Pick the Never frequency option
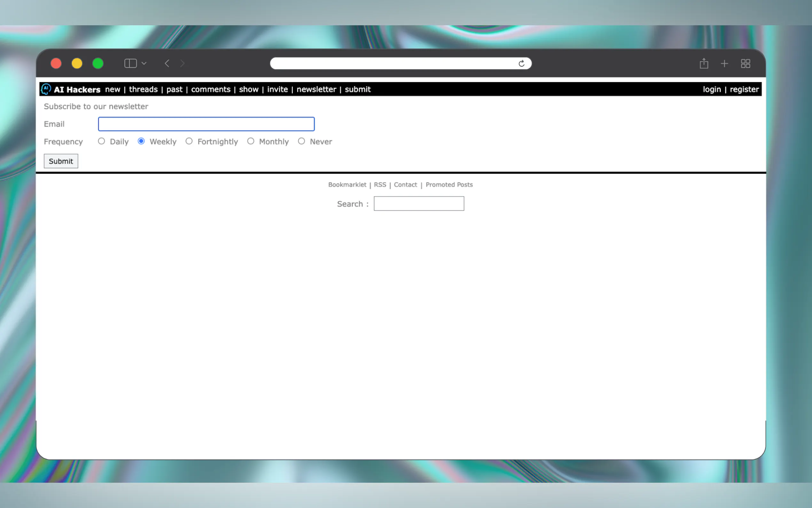812x508 pixels. 301,141
